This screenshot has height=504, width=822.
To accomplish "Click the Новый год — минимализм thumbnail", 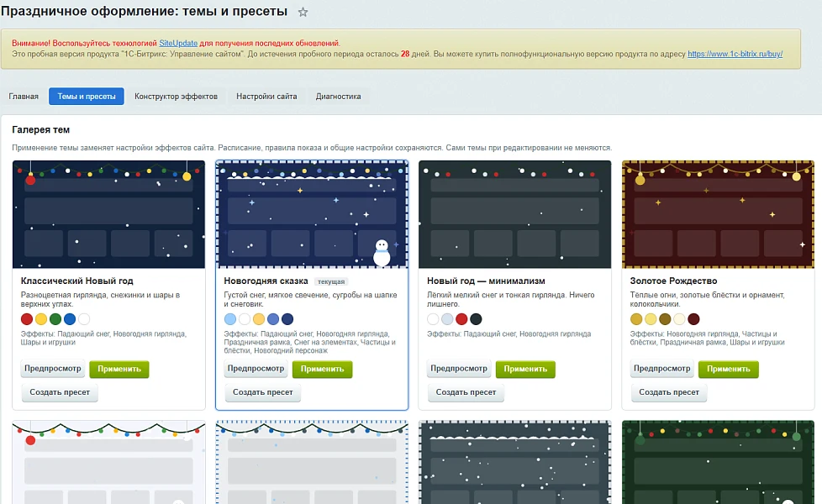I will 514,214.
